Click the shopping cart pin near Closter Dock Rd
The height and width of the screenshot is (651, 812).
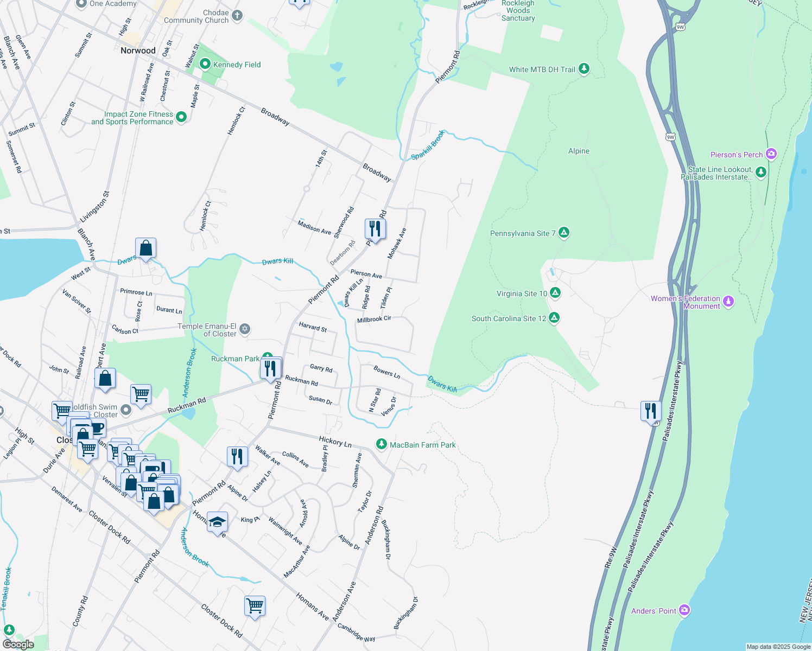[x=255, y=606]
